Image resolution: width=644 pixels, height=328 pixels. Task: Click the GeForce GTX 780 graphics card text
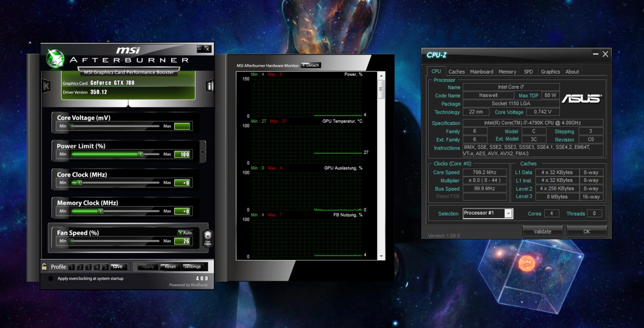click(x=112, y=83)
